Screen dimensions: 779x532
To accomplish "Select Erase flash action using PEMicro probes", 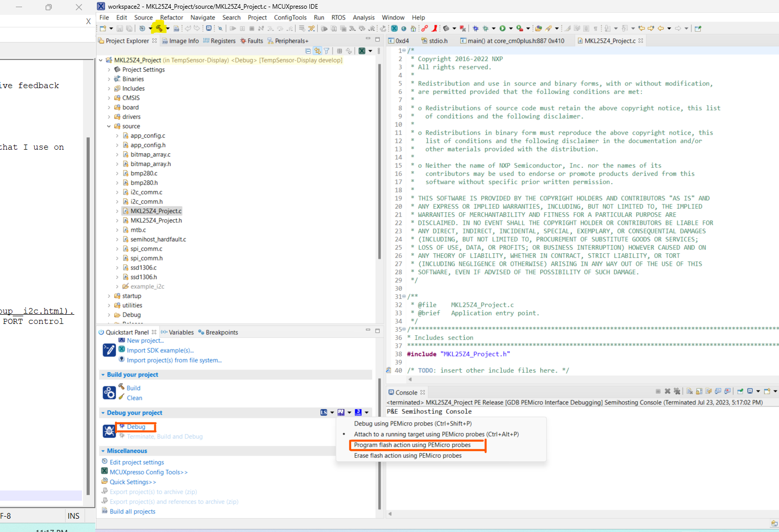I will (x=407, y=456).
